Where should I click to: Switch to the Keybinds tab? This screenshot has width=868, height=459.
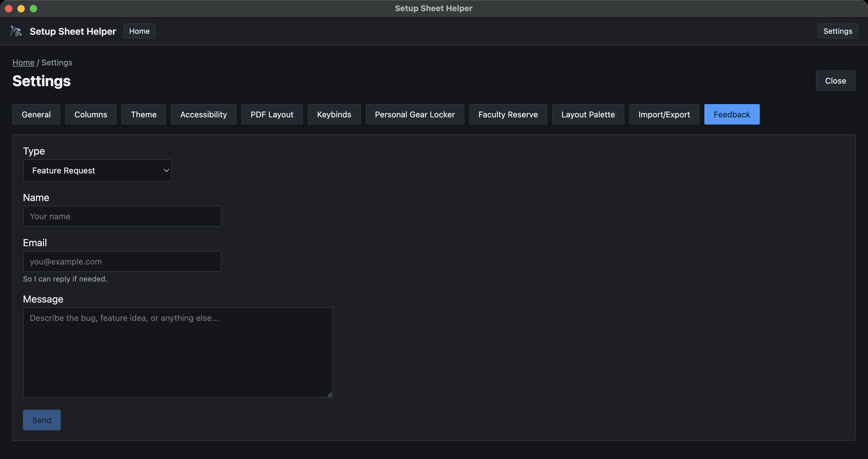(334, 114)
